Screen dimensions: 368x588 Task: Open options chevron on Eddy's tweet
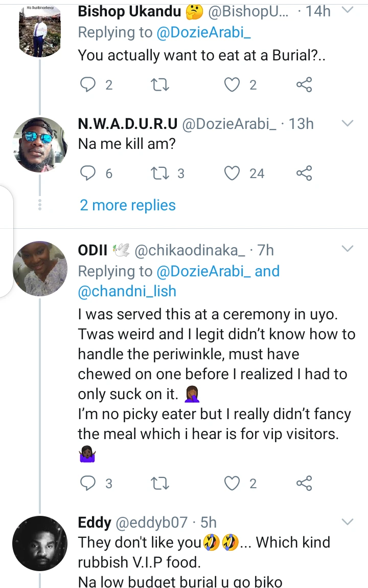point(347,522)
